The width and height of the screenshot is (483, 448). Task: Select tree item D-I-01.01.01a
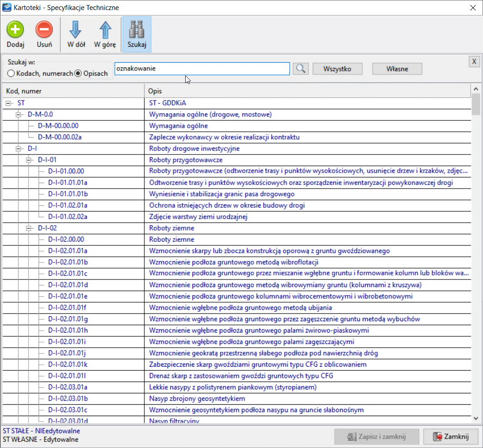(x=68, y=183)
